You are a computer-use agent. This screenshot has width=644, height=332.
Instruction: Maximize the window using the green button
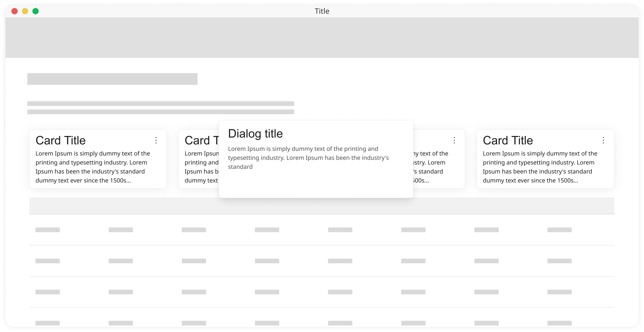(x=35, y=11)
